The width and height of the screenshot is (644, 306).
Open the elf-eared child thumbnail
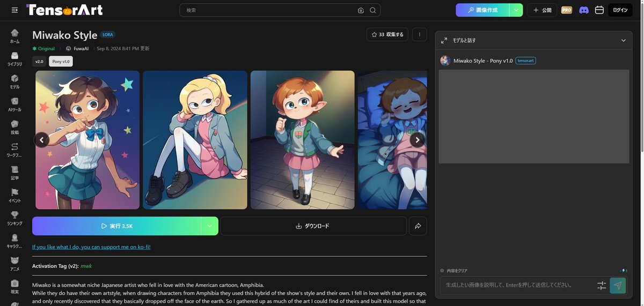point(303,140)
